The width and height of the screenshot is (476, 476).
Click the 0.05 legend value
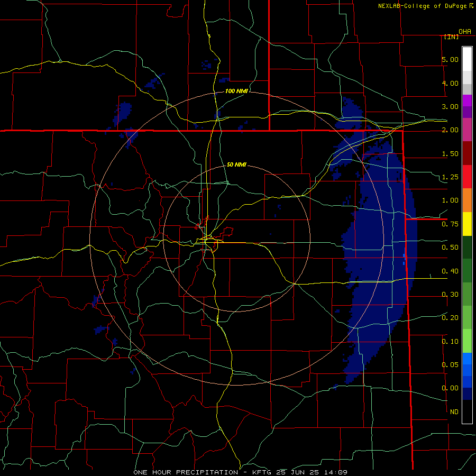450,365
